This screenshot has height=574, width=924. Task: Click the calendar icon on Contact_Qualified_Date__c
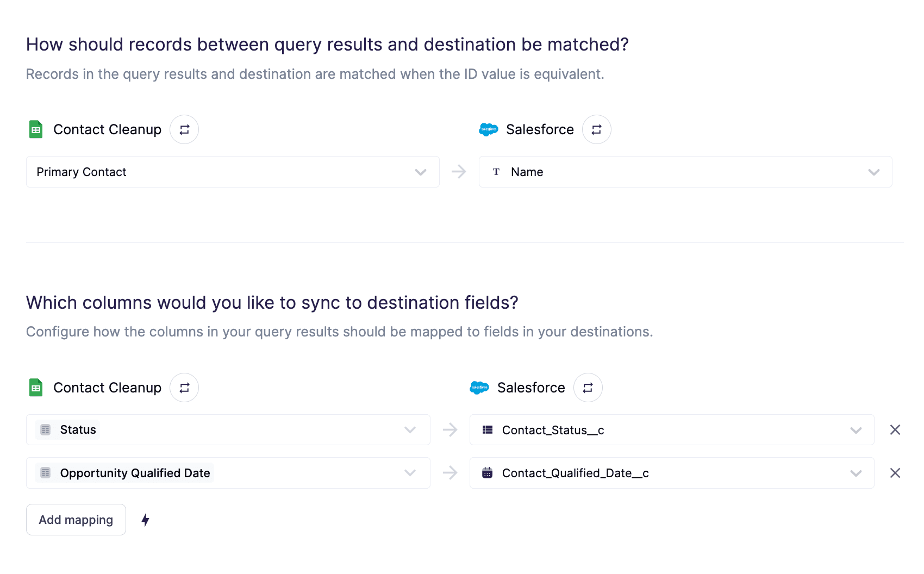(x=487, y=473)
